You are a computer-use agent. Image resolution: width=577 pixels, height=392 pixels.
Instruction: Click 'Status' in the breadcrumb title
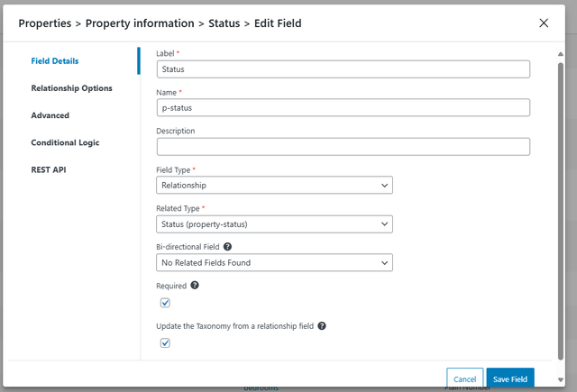[224, 23]
